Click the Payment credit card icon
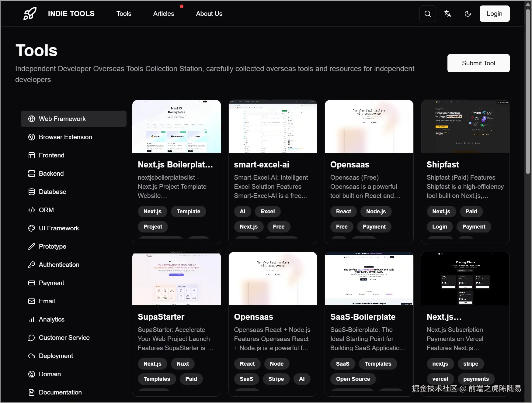The image size is (532, 403). point(32,283)
